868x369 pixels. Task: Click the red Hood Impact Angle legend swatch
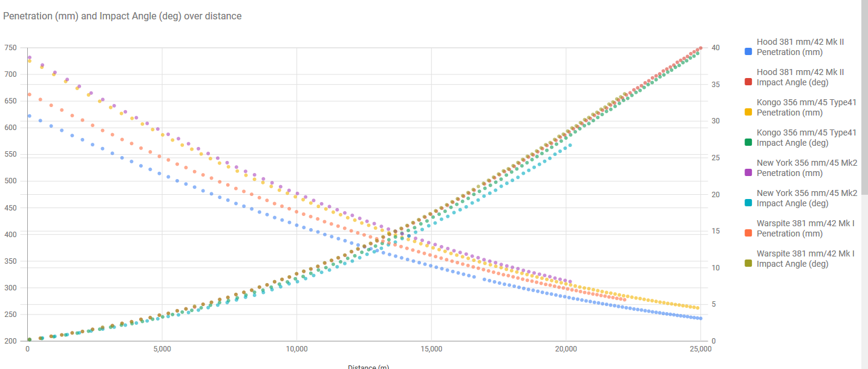(748, 82)
